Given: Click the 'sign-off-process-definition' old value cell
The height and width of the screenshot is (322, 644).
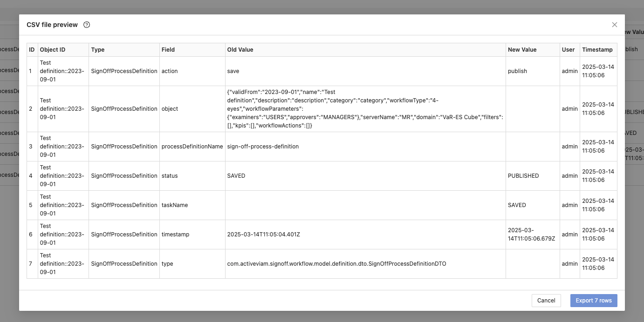Looking at the screenshot, I should pyautogui.click(x=263, y=147).
